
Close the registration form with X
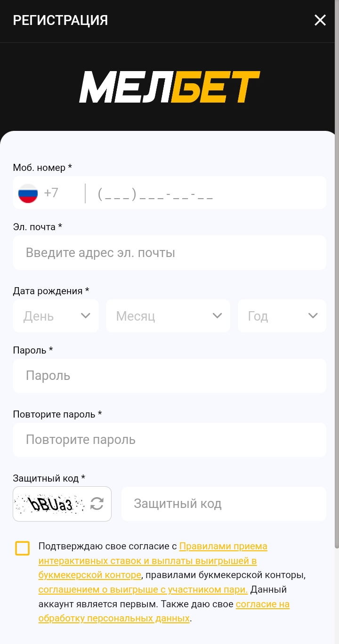pyautogui.click(x=320, y=20)
